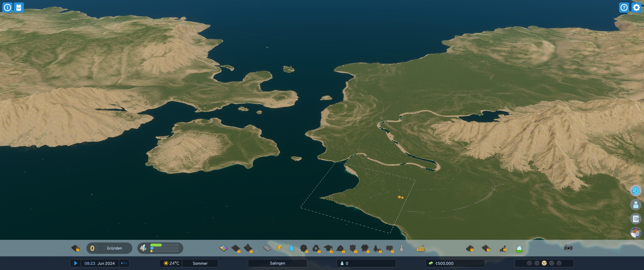Image resolution: width=644 pixels, height=270 pixels.
Task: Open the radio music panel
Action: pos(636,232)
